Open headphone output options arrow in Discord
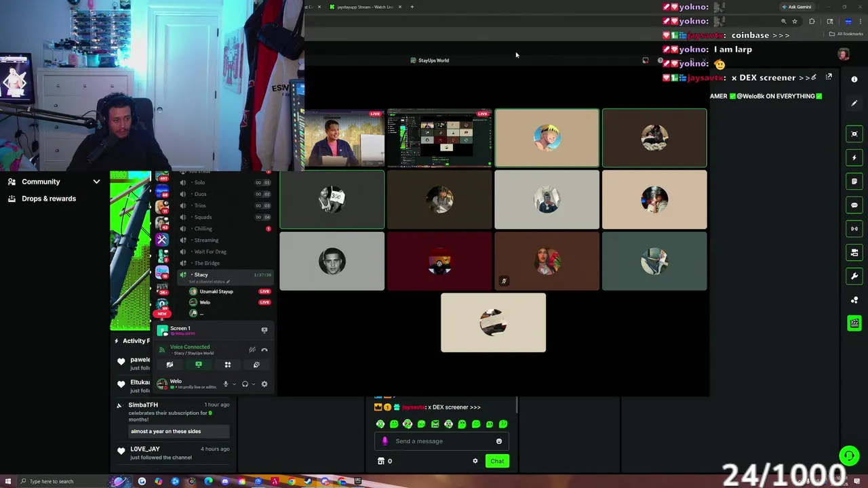 (253, 384)
